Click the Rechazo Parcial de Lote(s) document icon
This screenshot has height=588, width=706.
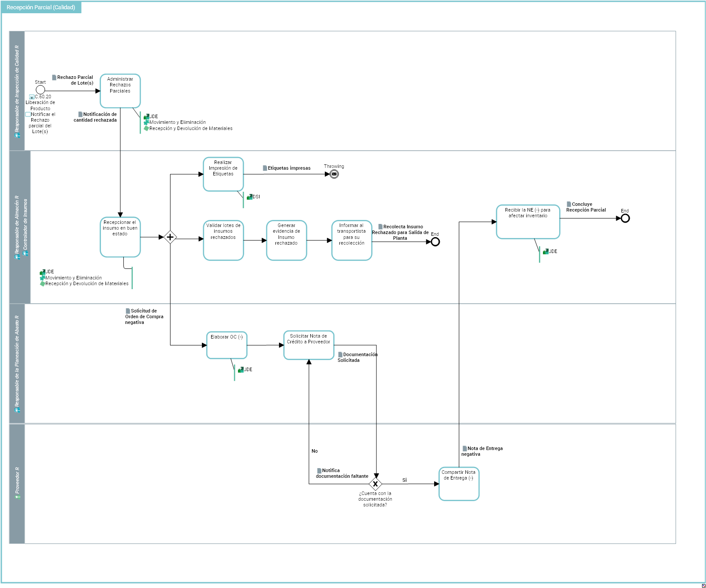tap(54, 78)
